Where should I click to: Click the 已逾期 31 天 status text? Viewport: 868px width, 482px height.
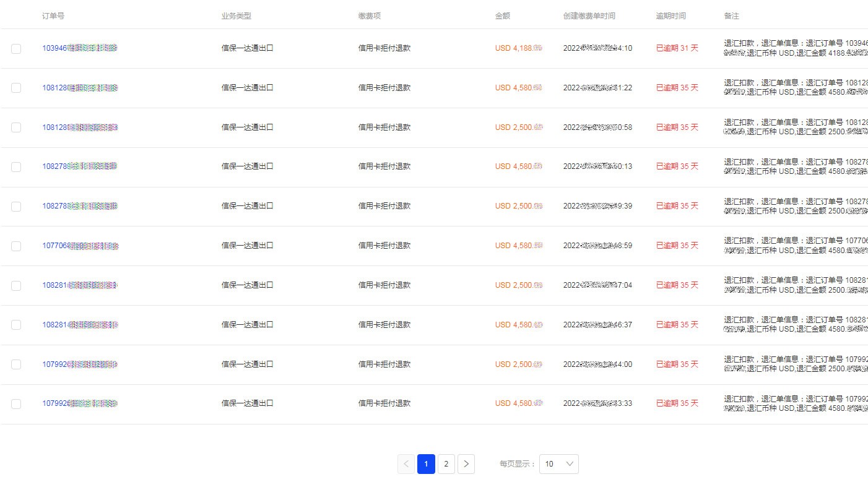tap(677, 48)
